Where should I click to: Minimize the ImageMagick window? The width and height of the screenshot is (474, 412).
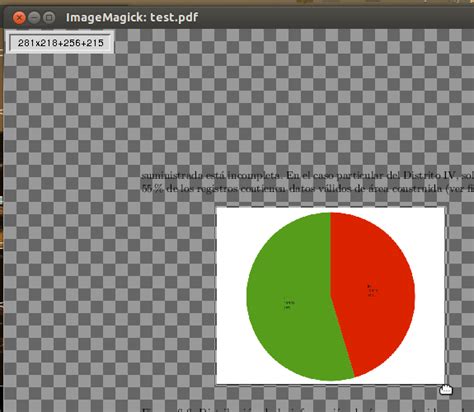click(34, 18)
